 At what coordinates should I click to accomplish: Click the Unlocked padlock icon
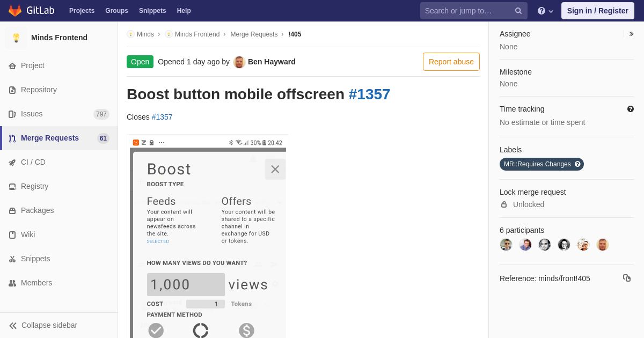tap(504, 204)
